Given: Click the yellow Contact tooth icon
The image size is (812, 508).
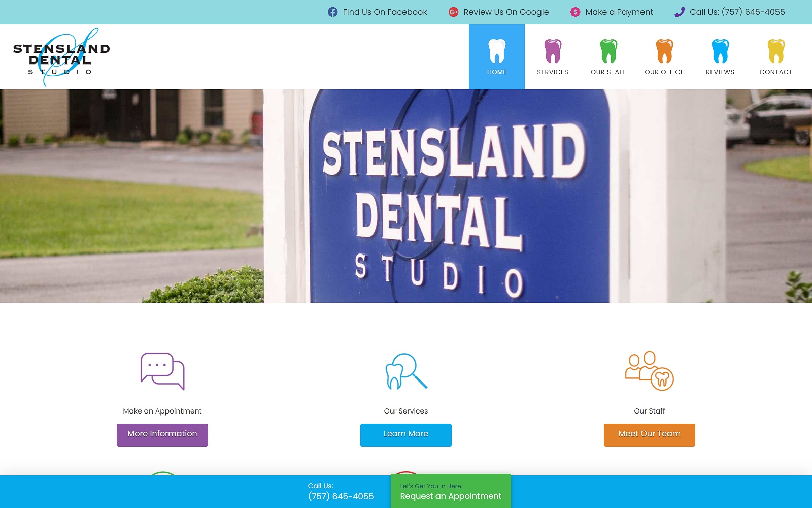Looking at the screenshot, I should pyautogui.click(x=776, y=51).
